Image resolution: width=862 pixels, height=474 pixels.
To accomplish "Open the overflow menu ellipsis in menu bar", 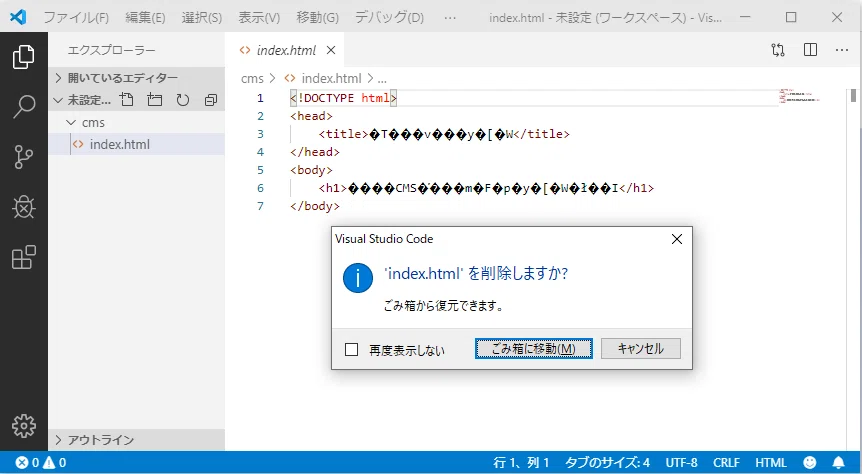I will click(x=450, y=18).
